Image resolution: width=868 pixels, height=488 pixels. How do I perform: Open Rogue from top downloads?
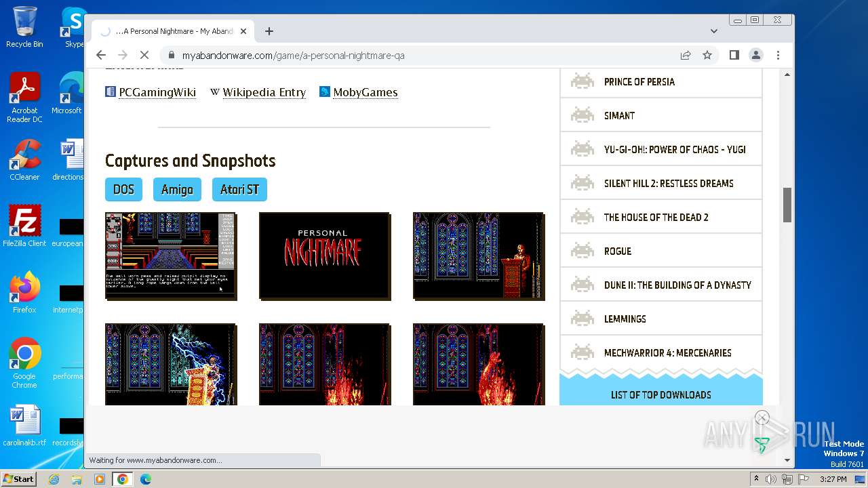point(618,251)
